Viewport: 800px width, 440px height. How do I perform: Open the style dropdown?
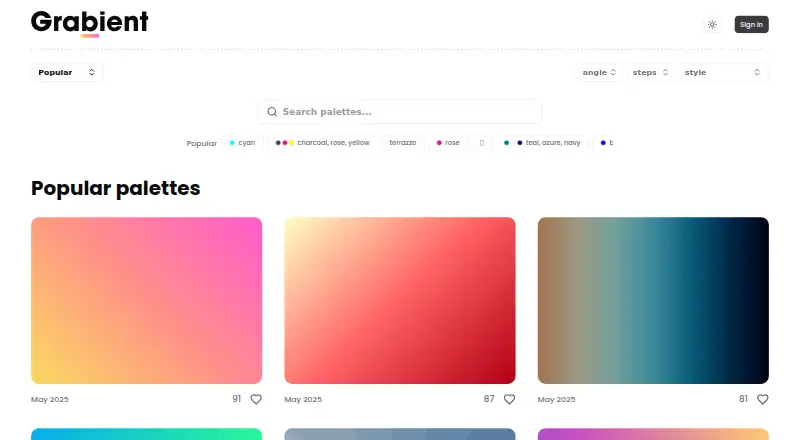coord(723,72)
